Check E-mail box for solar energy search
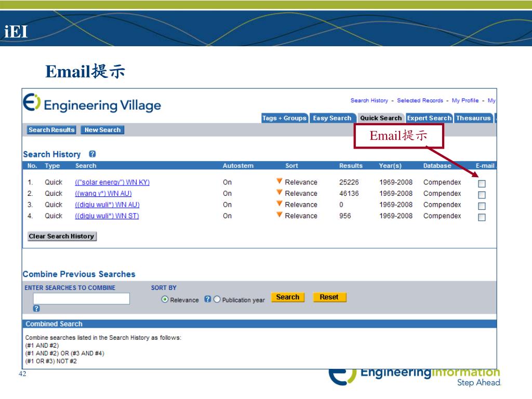Screen dimensions: 532x399 click(x=482, y=183)
